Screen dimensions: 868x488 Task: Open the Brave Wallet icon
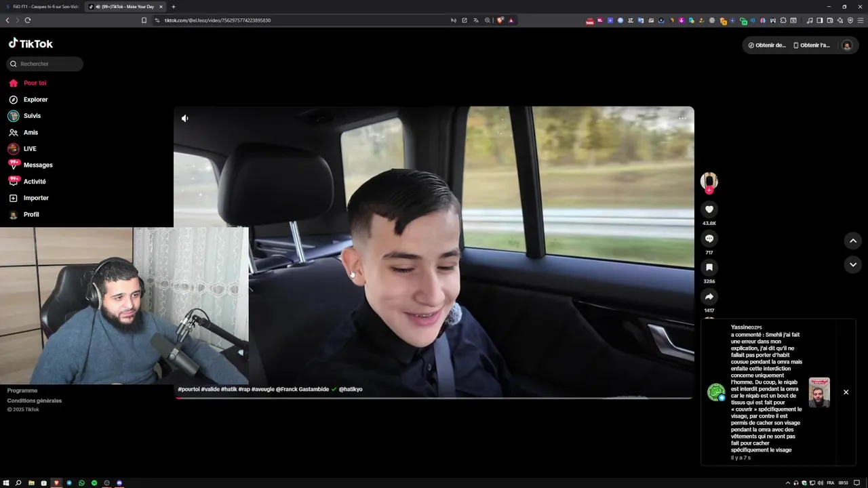pos(829,20)
